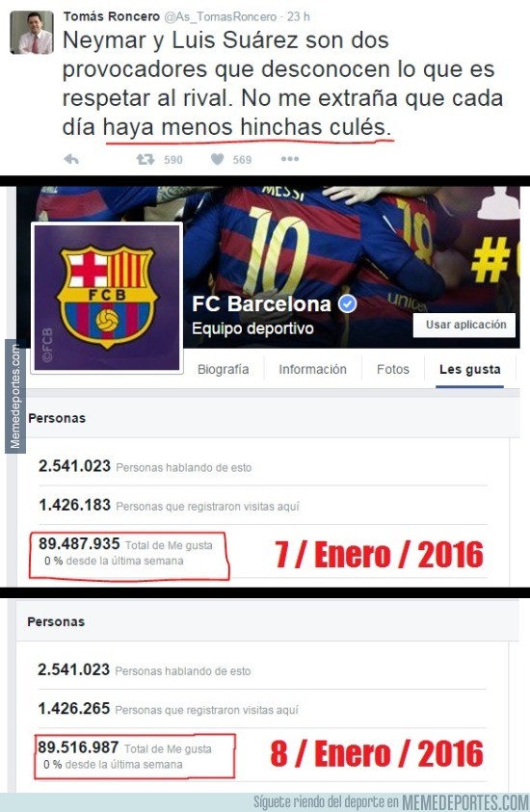530x812 pixels.
Task: Click the tweet reply arrow icon
Action: [71, 159]
